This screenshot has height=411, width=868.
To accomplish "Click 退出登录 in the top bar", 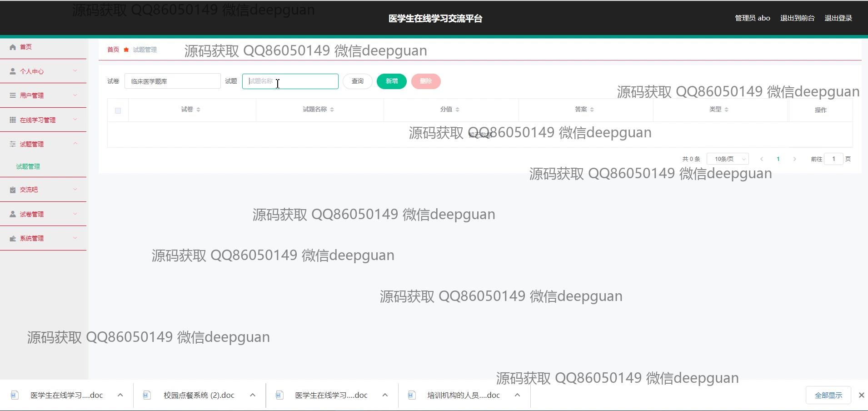I will coord(838,18).
